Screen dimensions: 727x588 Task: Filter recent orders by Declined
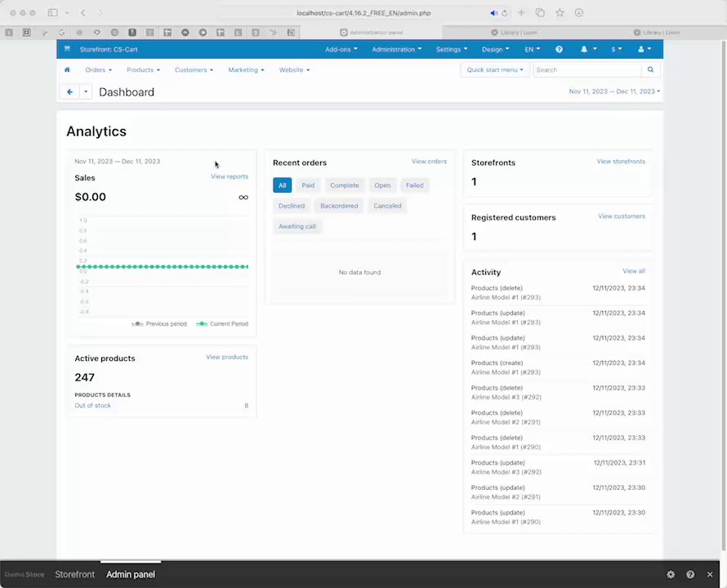click(x=292, y=206)
